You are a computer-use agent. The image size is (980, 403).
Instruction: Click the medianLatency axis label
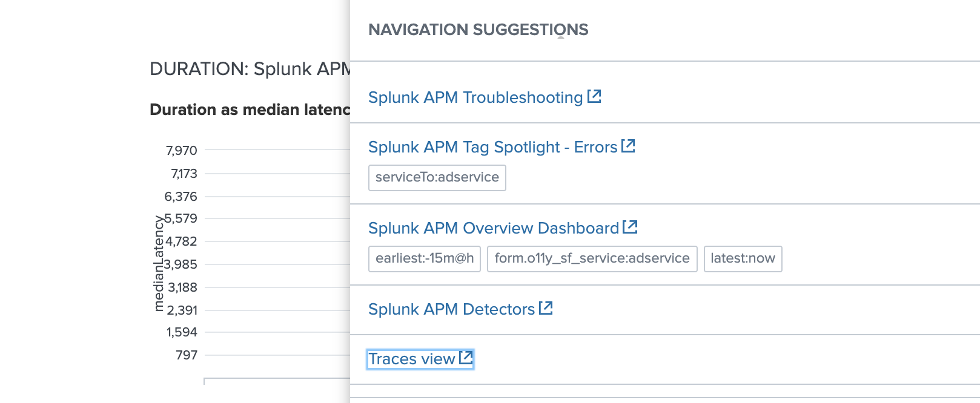click(x=159, y=263)
